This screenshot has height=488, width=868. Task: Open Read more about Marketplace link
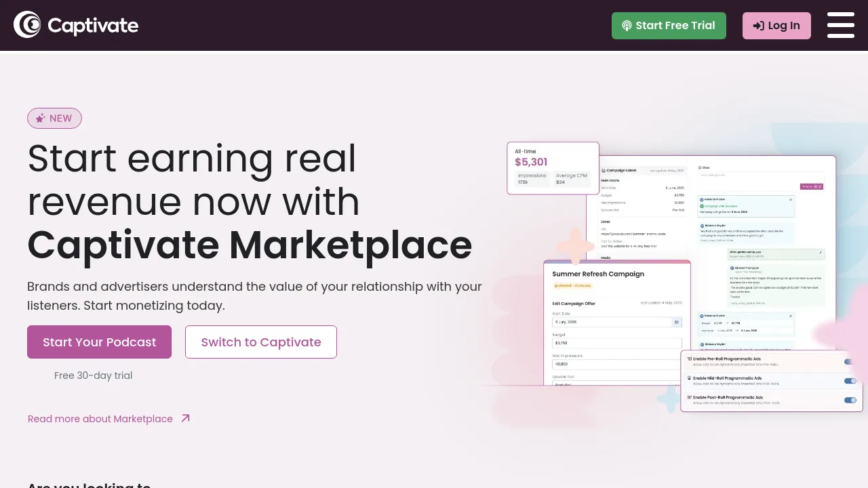(x=100, y=419)
